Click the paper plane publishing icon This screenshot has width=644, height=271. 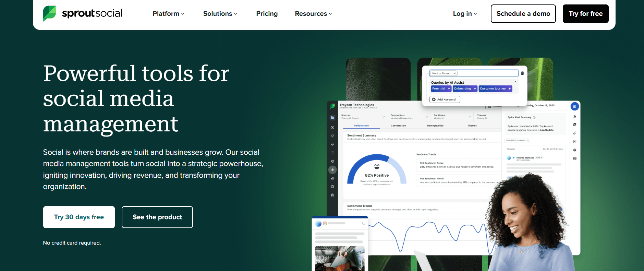(x=332, y=161)
